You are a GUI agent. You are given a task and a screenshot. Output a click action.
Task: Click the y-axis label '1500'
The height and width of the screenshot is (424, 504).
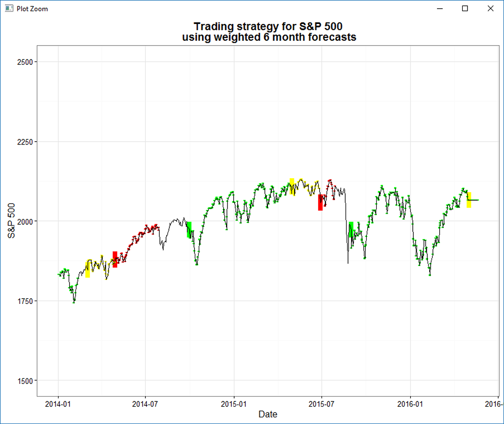(25, 381)
